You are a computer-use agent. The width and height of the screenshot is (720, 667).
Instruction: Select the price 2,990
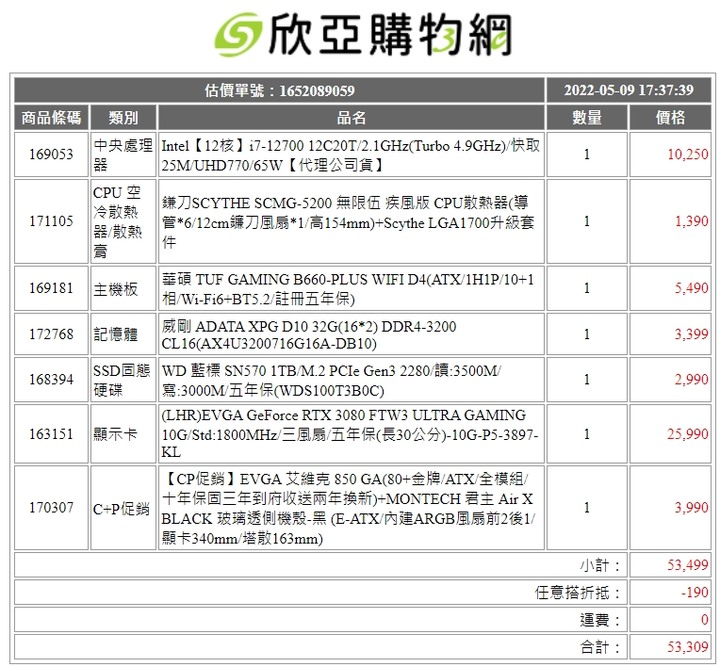[691, 380]
